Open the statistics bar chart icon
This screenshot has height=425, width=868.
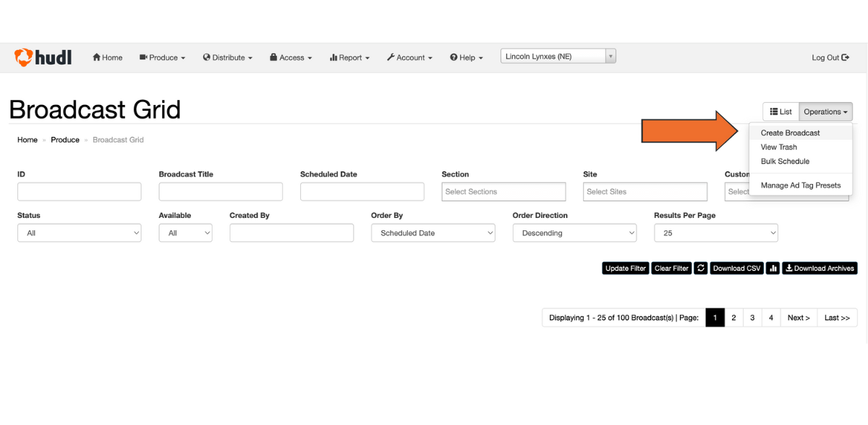coord(772,268)
